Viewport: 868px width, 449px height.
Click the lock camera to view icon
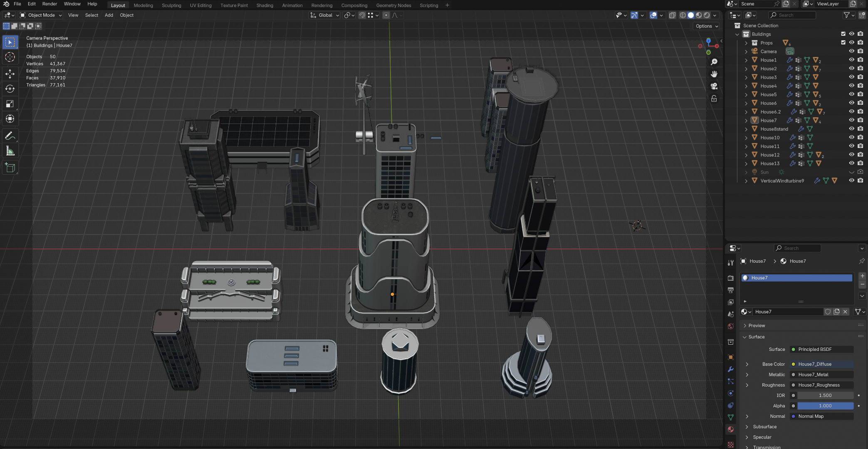tap(714, 99)
